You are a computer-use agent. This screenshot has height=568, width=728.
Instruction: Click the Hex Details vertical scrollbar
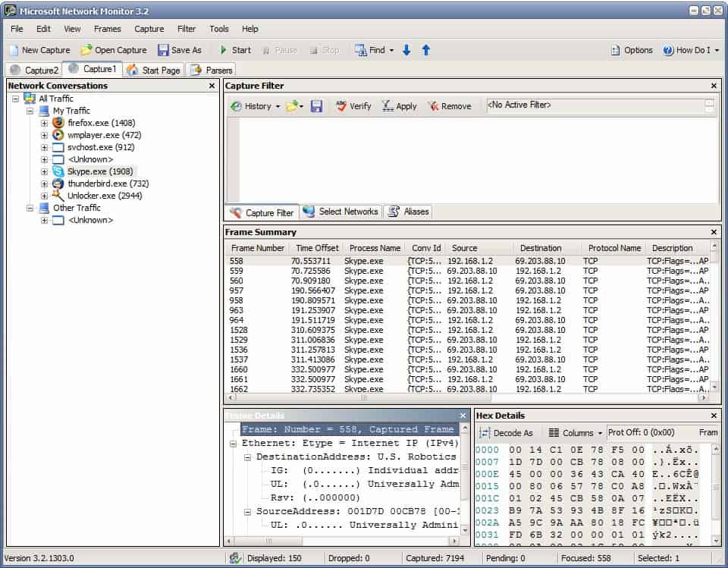tap(715, 494)
